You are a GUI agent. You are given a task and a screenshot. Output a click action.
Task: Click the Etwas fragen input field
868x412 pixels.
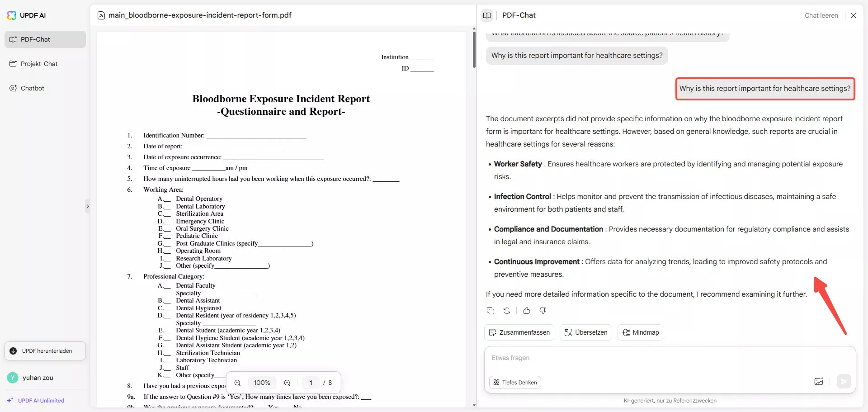pos(670,358)
